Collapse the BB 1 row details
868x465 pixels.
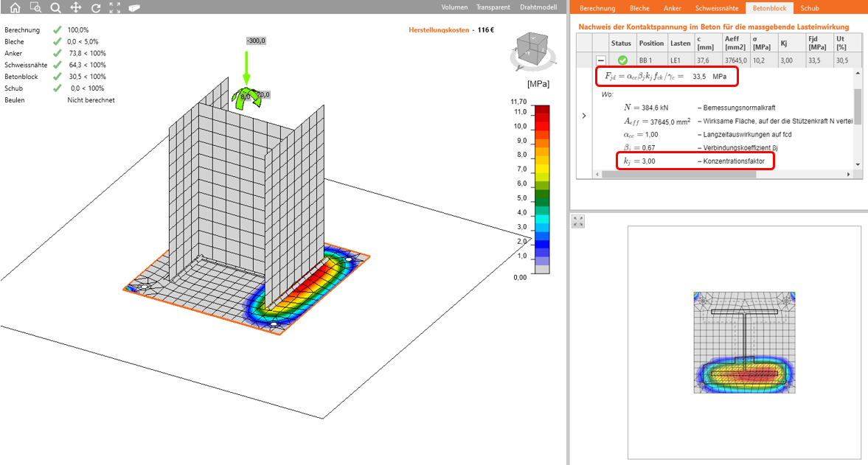pos(601,60)
